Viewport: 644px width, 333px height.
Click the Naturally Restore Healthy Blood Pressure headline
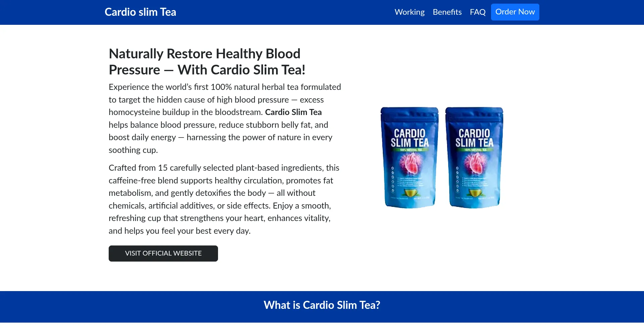(207, 62)
